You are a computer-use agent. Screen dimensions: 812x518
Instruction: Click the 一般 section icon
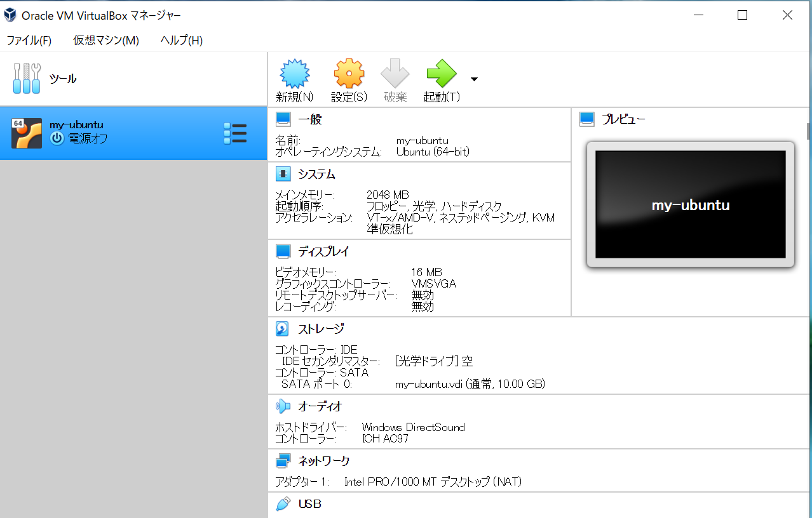pyautogui.click(x=283, y=119)
